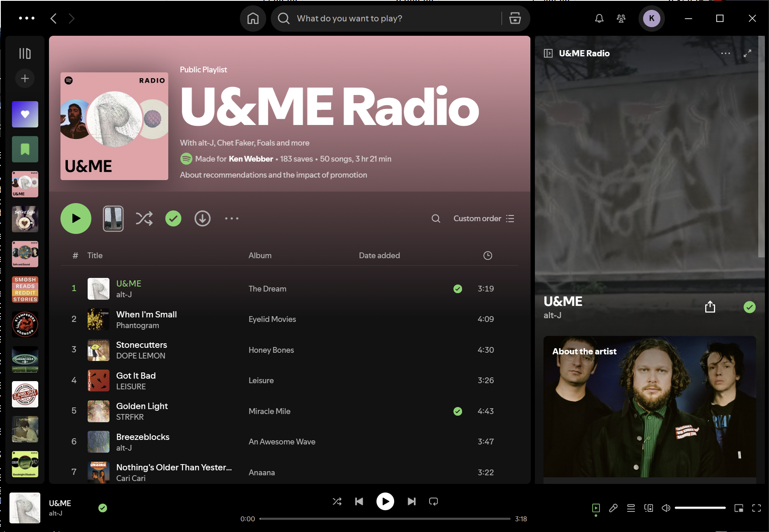Open The Dream album link

click(x=267, y=289)
